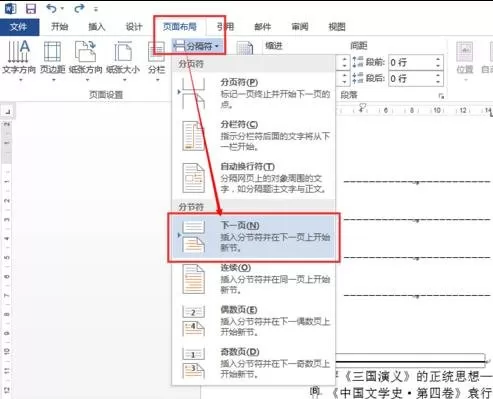Click the icon right of 分隔符 dropdown
The width and height of the screenshot is (493, 399).
245,47
